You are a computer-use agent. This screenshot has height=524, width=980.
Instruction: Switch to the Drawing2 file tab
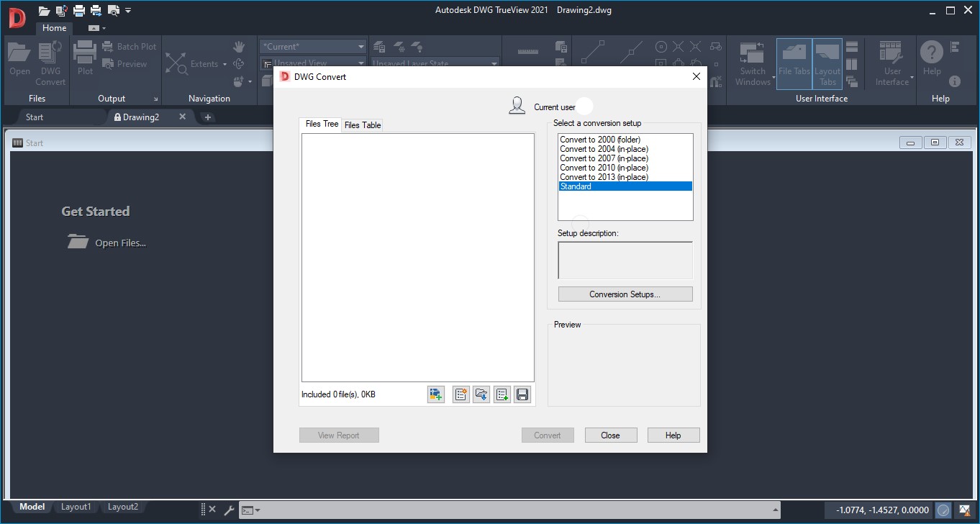click(x=141, y=117)
